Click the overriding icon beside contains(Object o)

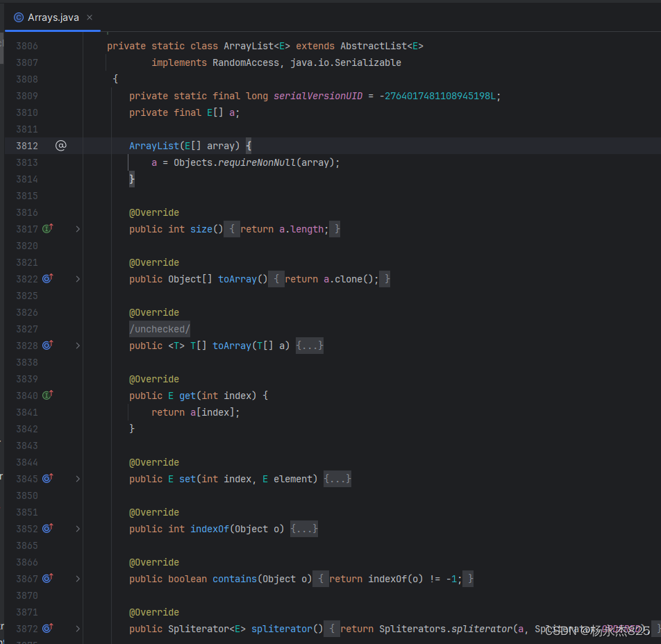click(x=47, y=579)
